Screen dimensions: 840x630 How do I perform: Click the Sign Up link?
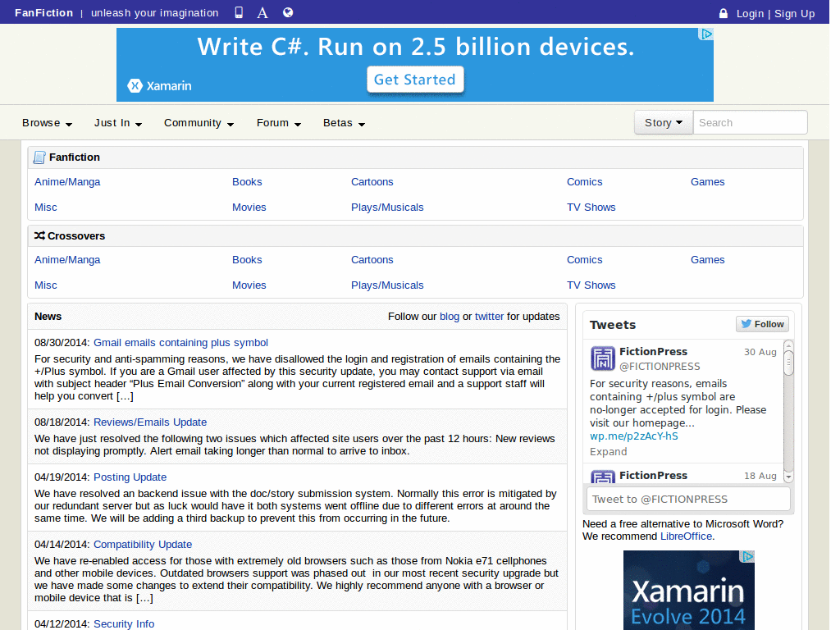[794, 13]
